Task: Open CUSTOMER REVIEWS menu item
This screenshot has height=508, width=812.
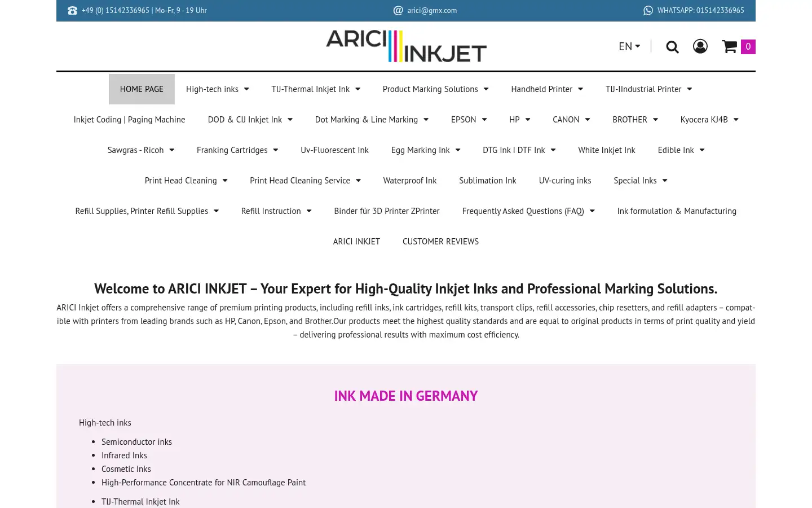Action: 440,242
